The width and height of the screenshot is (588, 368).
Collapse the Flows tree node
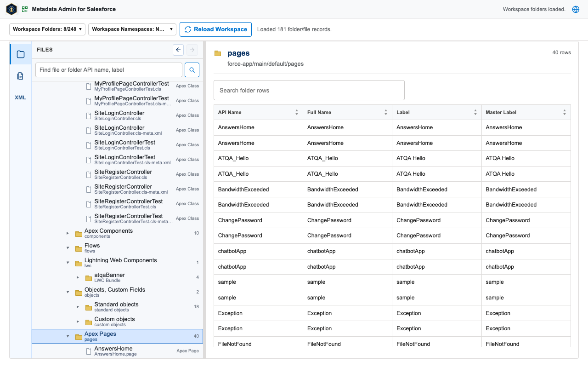pos(68,248)
